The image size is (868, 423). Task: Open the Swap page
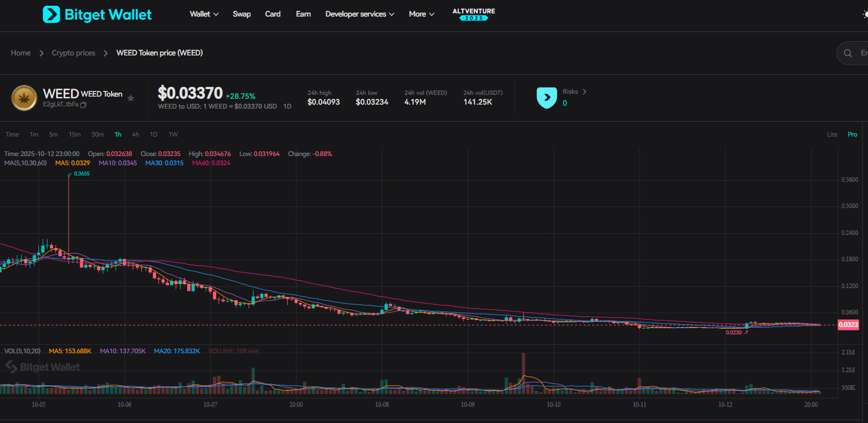(x=241, y=14)
